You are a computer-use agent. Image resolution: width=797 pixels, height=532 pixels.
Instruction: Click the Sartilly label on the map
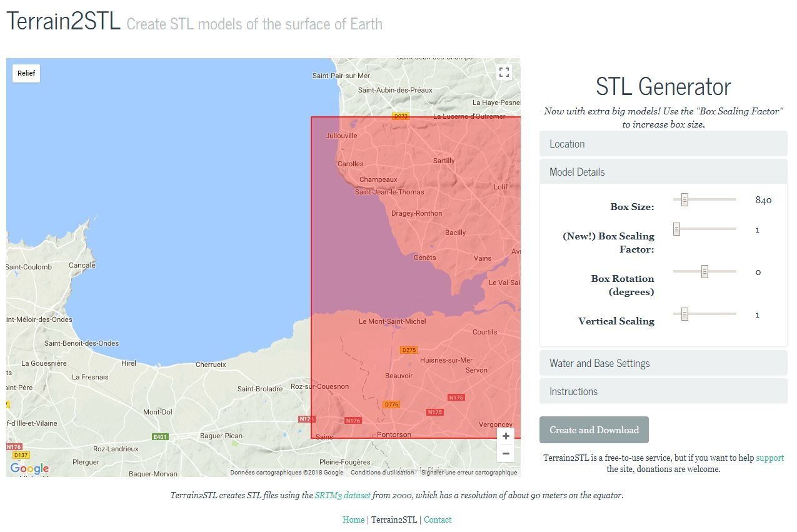pyautogui.click(x=444, y=161)
